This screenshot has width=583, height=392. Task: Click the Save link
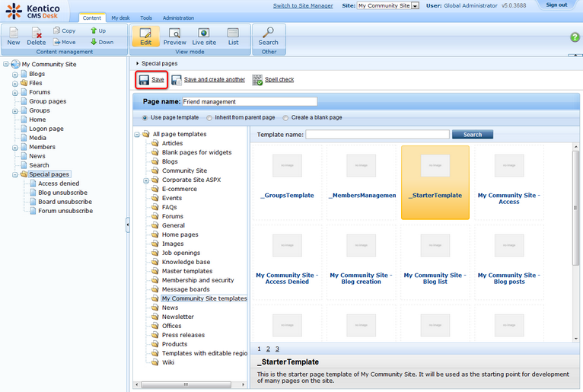tap(158, 80)
